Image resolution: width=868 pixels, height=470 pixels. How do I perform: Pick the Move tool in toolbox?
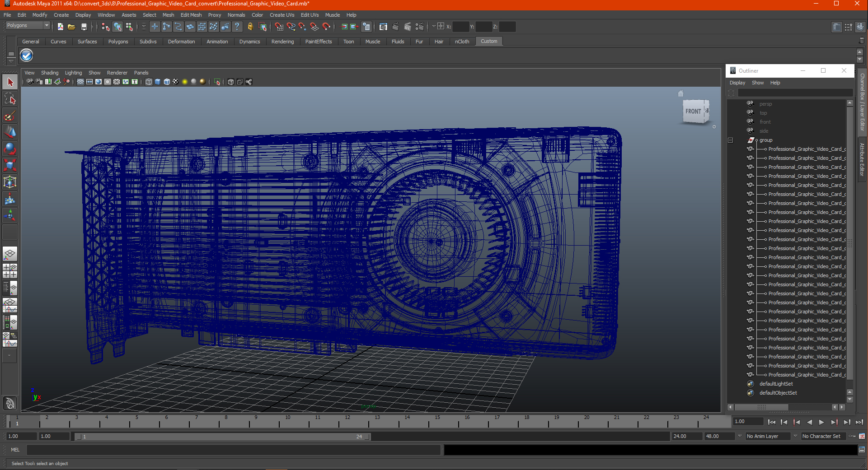click(10, 132)
